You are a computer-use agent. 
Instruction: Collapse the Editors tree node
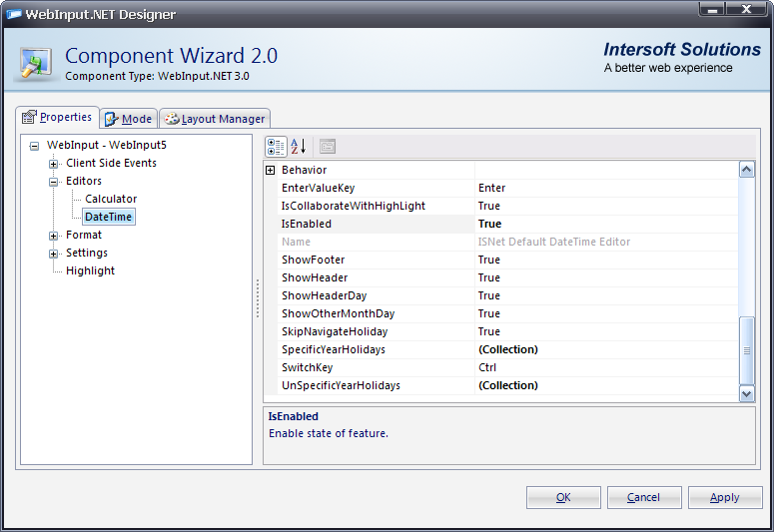click(54, 182)
